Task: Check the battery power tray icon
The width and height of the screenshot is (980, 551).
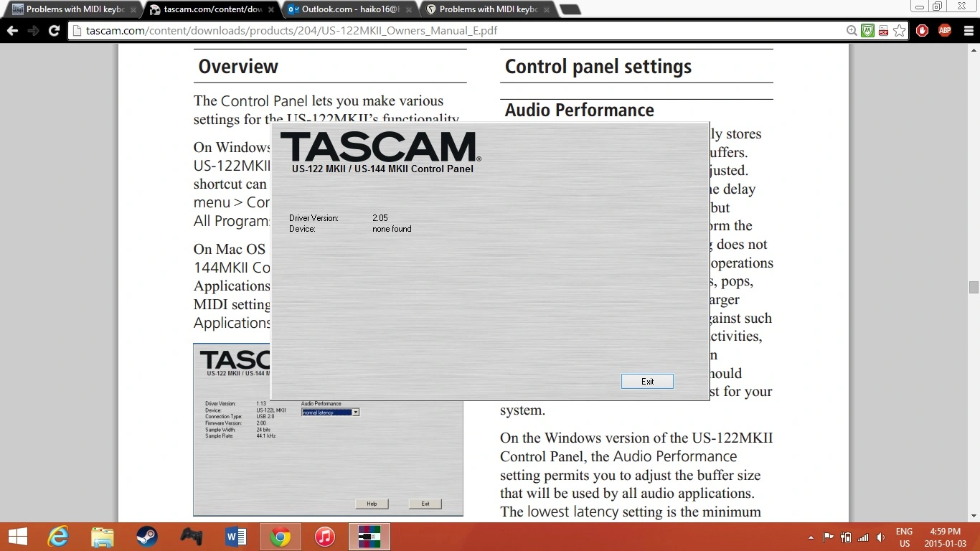Action: click(x=846, y=537)
